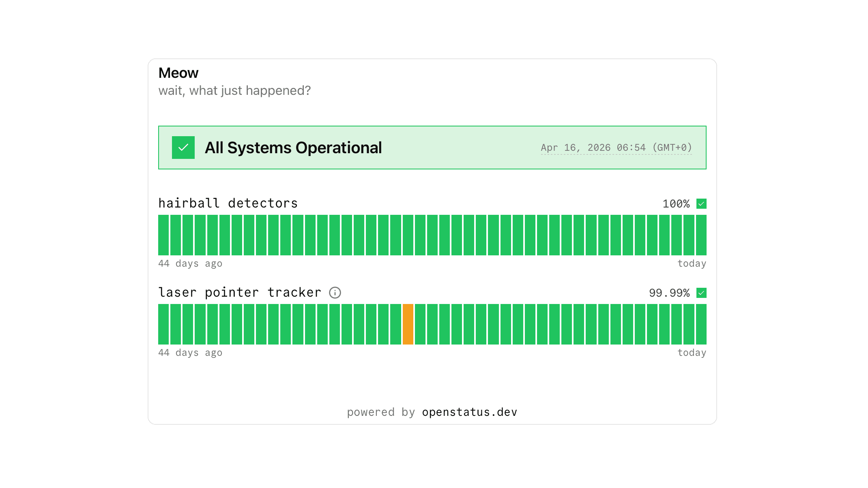Click the first bar of hairball detectors chart
The height and width of the screenshot is (488, 868).
(x=163, y=235)
